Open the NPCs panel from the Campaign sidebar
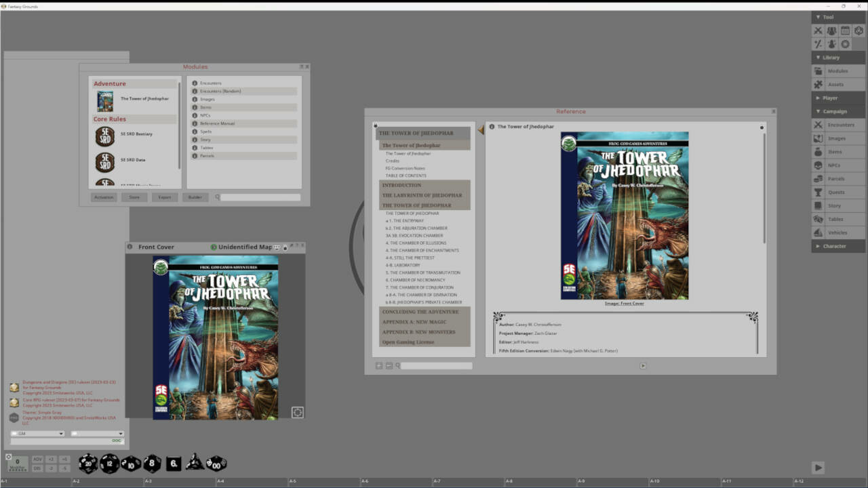Image resolution: width=868 pixels, height=488 pixels. click(x=837, y=165)
